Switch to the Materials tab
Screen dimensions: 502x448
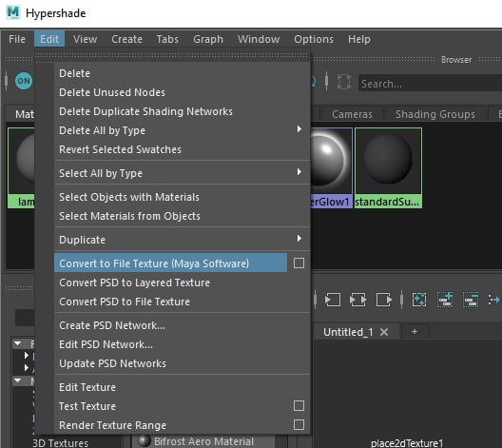click(x=20, y=114)
